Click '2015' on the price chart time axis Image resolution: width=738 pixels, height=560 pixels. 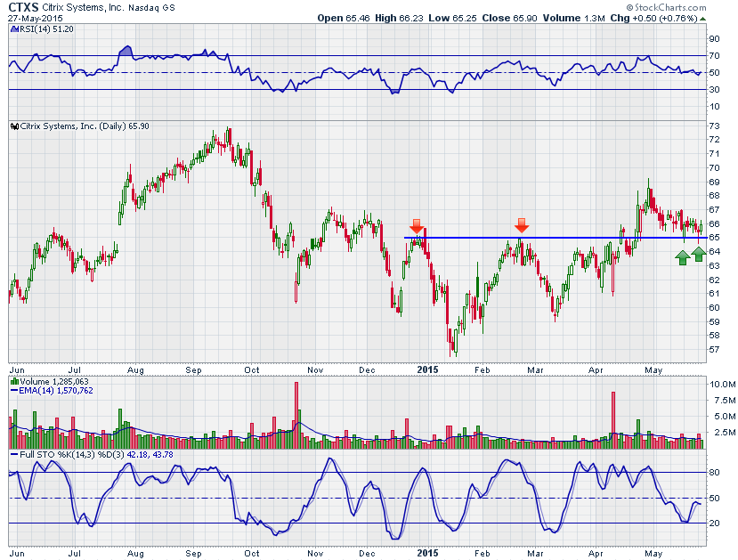coord(427,369)
